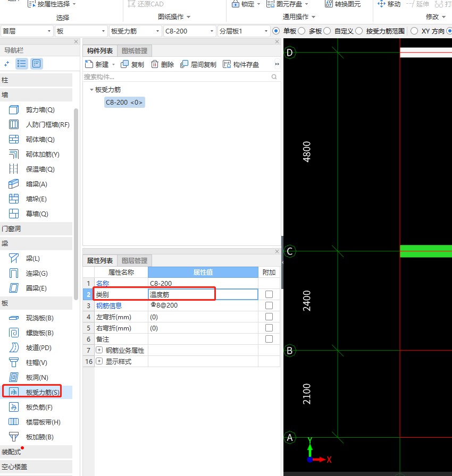
Task: Open the 通用操作 ribbon group menu
Action: click(x=299, y=16)
